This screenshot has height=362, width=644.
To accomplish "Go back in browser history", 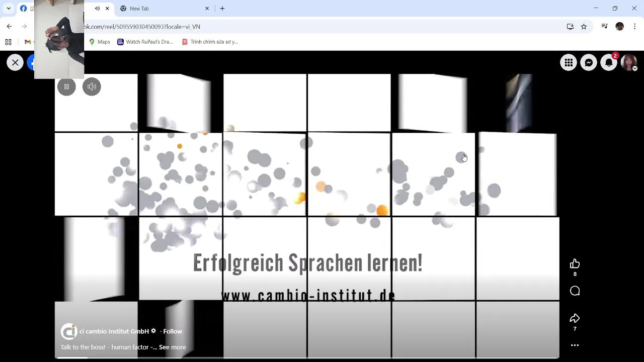I will click(9, 27).
